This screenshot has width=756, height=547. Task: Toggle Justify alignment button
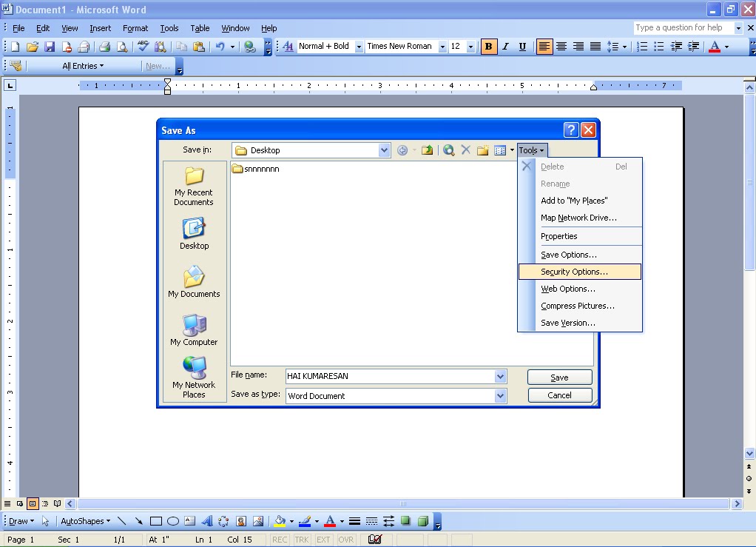(x=595, y=47)
